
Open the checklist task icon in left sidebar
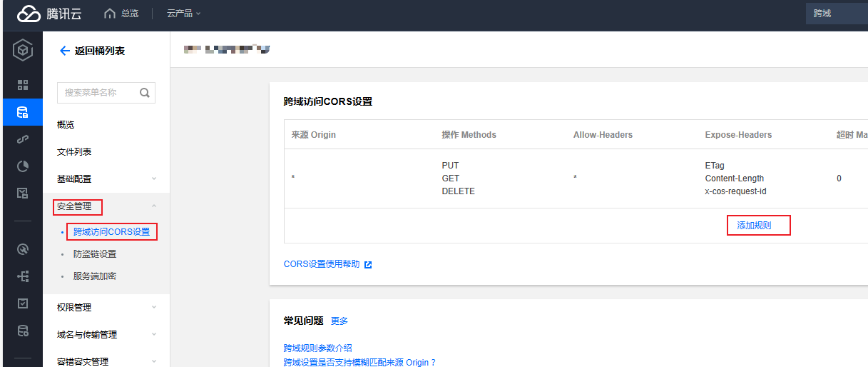23,303
